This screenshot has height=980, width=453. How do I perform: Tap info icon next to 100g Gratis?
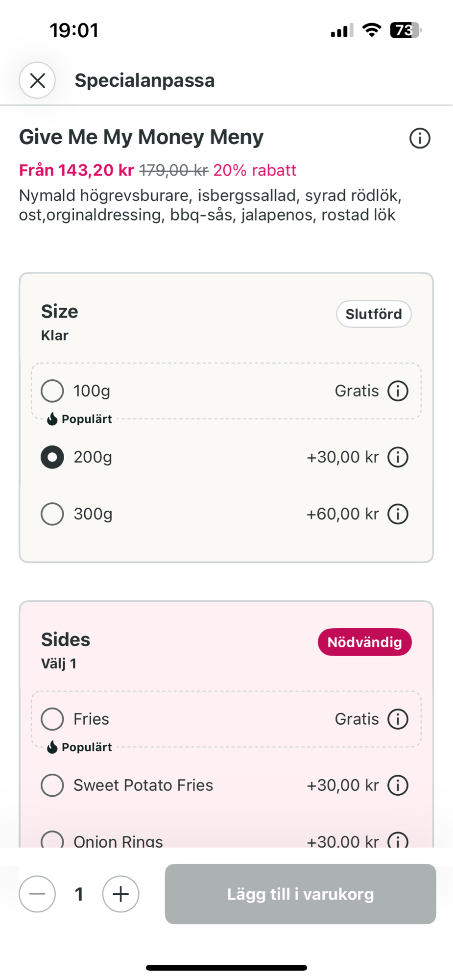[398, 391]
